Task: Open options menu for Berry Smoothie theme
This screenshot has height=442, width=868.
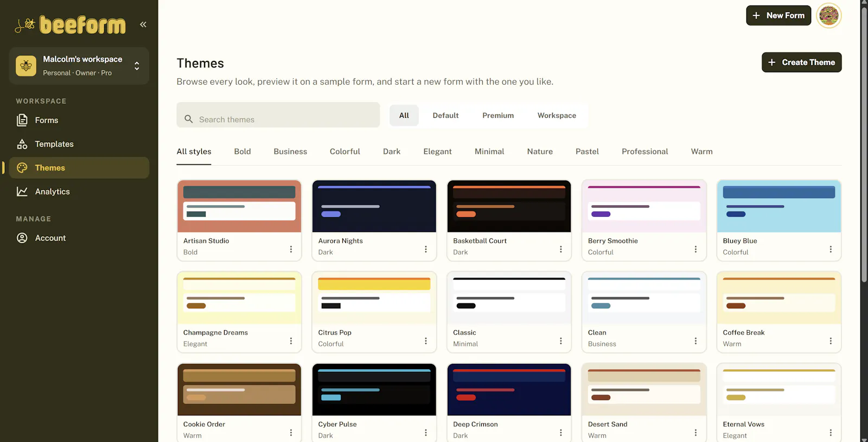Action: click(695, 249)
